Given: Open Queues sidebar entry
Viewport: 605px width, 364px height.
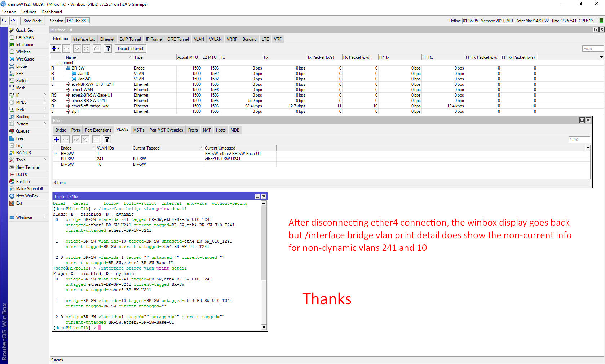Looking at the screenshot, I should tap(23, 131).
